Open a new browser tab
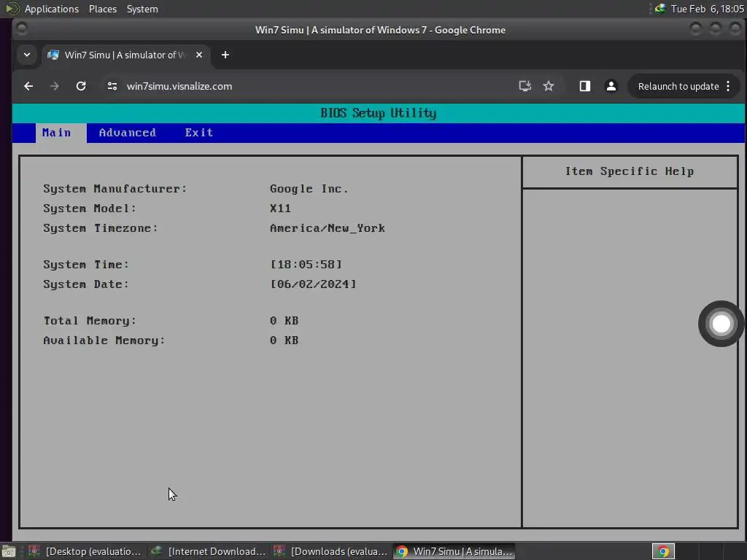 225,55
